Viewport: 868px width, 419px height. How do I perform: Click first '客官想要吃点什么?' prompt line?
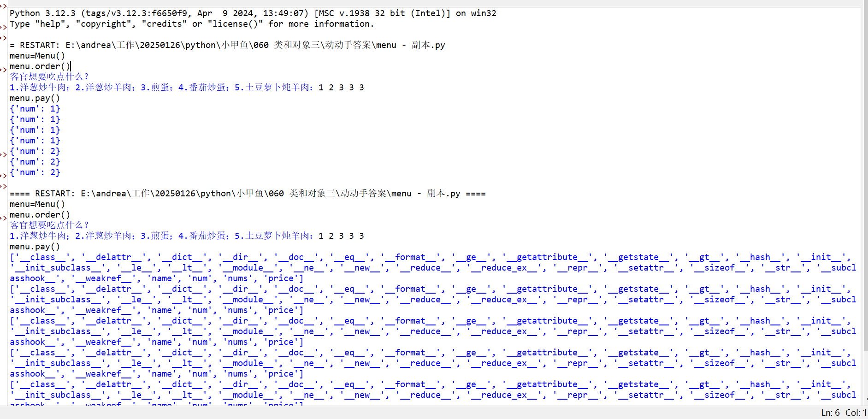coord(49,77)
